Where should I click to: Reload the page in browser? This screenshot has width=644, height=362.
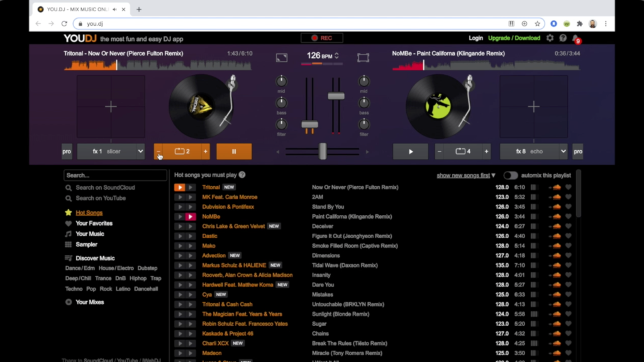pyautogui.click(x=64, y=24)
